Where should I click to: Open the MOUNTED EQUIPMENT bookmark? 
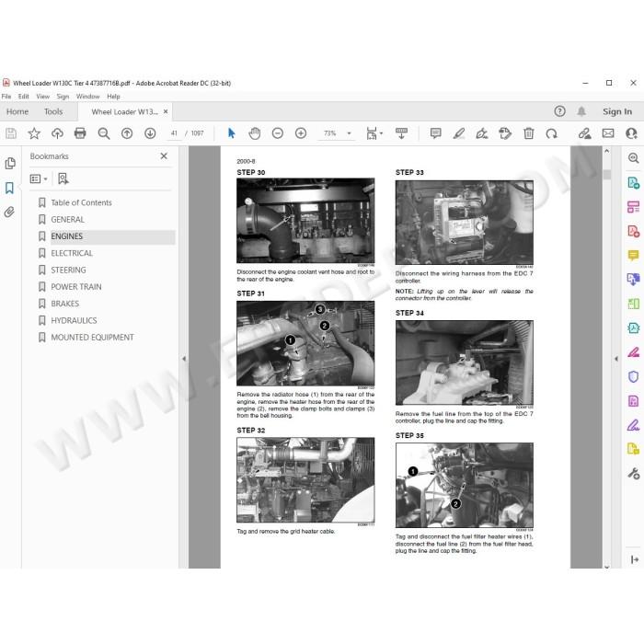click(x=92, y=338)
